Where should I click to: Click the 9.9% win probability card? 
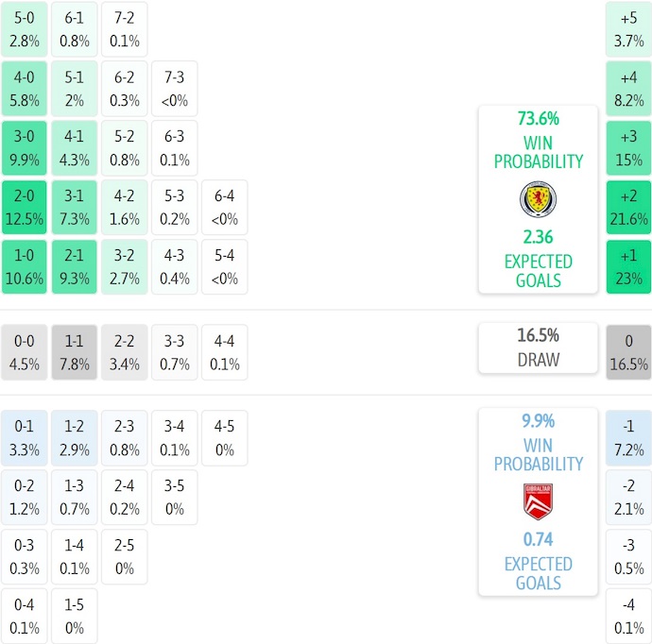[538, 501]
